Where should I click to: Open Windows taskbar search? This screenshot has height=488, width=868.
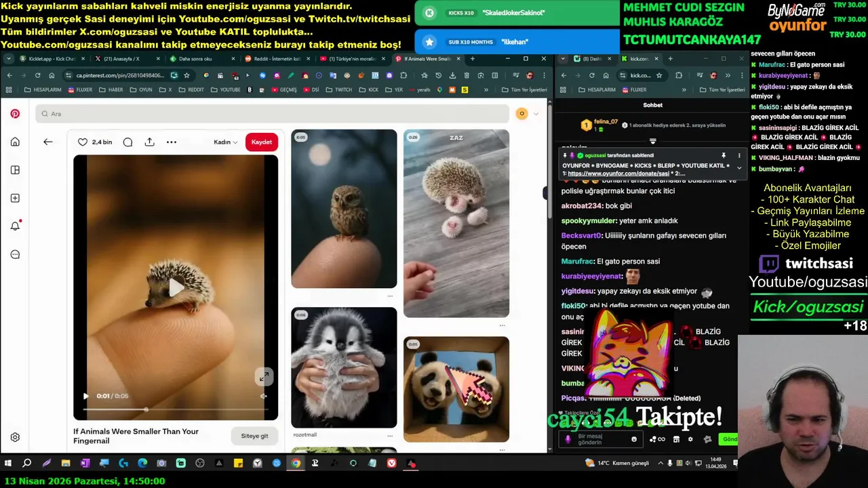(26, 464)
